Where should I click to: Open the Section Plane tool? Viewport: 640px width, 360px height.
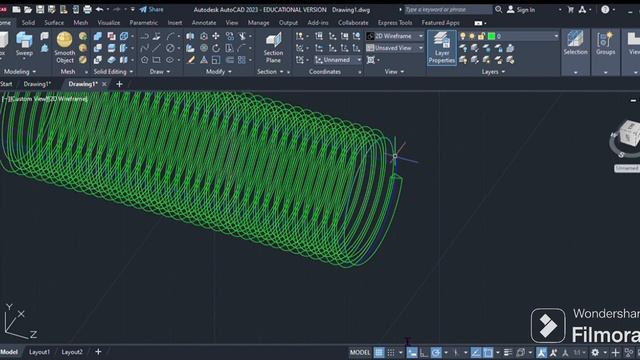coord(273,48)
